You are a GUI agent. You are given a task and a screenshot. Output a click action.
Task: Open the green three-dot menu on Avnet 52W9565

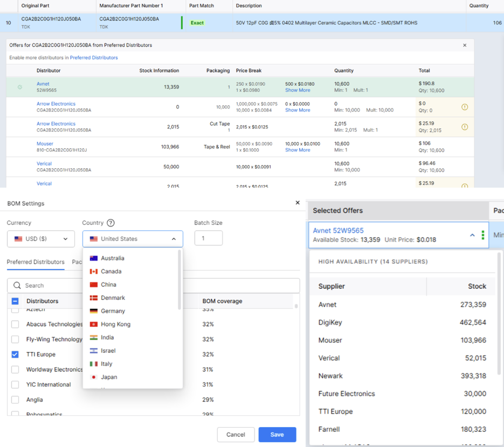pos(483,235)
